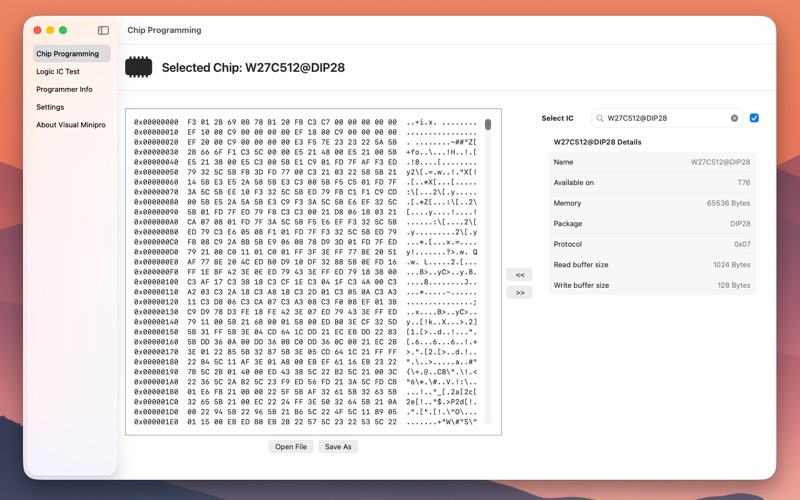Click the Save As button

coord(338,447)
